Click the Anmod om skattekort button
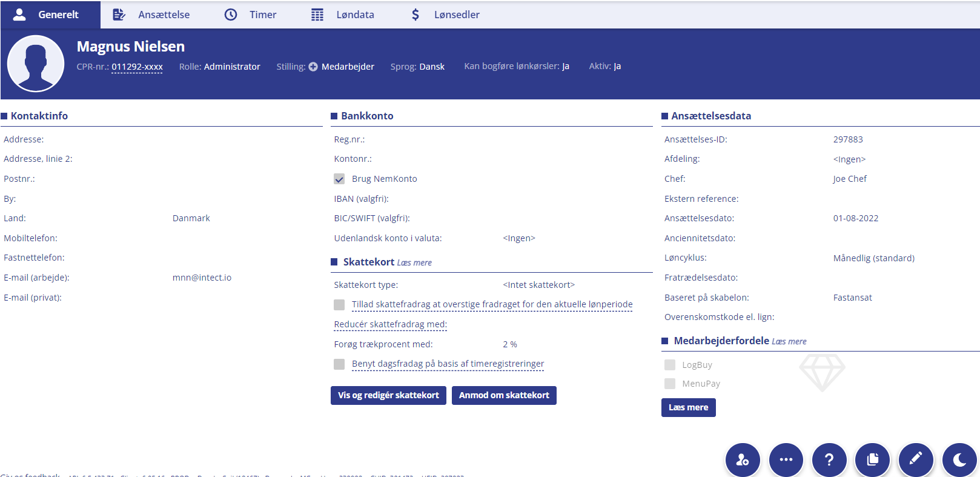This screenshot has width=980, height=477. coord(504,395)
